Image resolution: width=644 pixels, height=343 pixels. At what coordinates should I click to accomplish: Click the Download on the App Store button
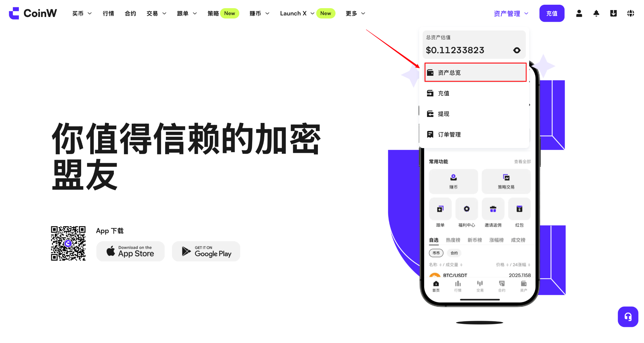coord(130,251)
